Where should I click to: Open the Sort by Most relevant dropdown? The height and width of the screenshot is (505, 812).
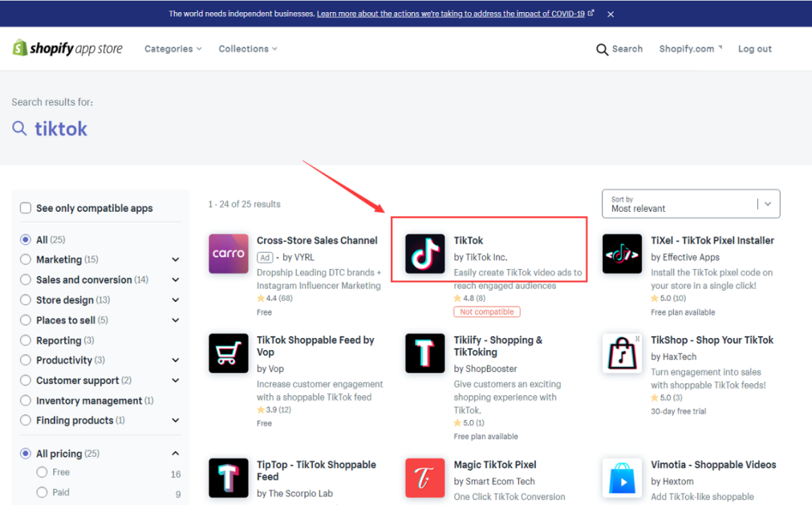click(x=691, y=204)
